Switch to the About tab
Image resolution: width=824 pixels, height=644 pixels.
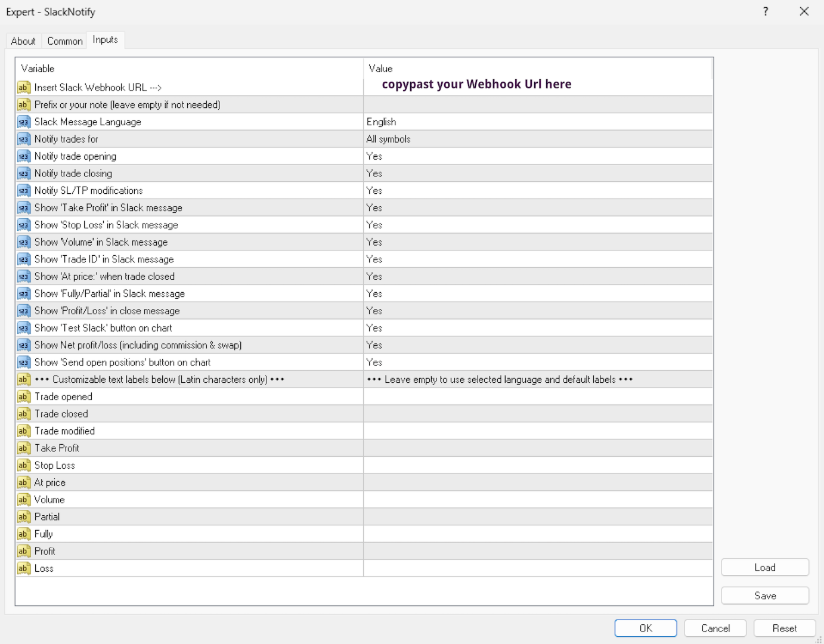click(23, 41)
